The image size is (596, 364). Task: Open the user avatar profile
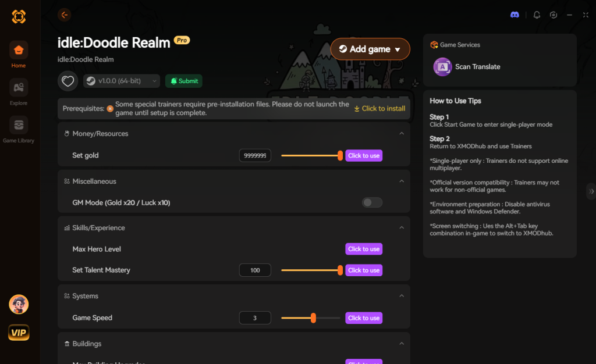click(x=19, y=304)
